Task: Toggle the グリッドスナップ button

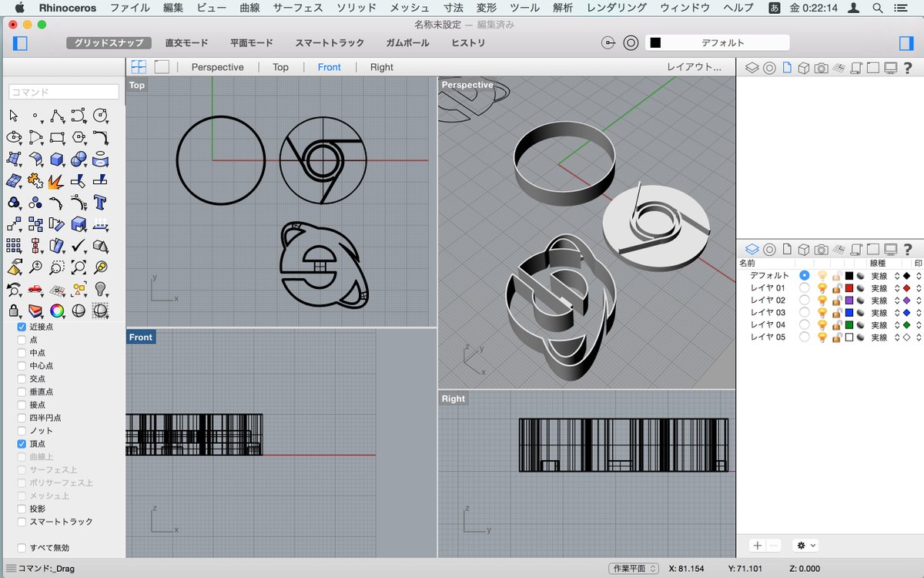Action: [x=108, y=43]
